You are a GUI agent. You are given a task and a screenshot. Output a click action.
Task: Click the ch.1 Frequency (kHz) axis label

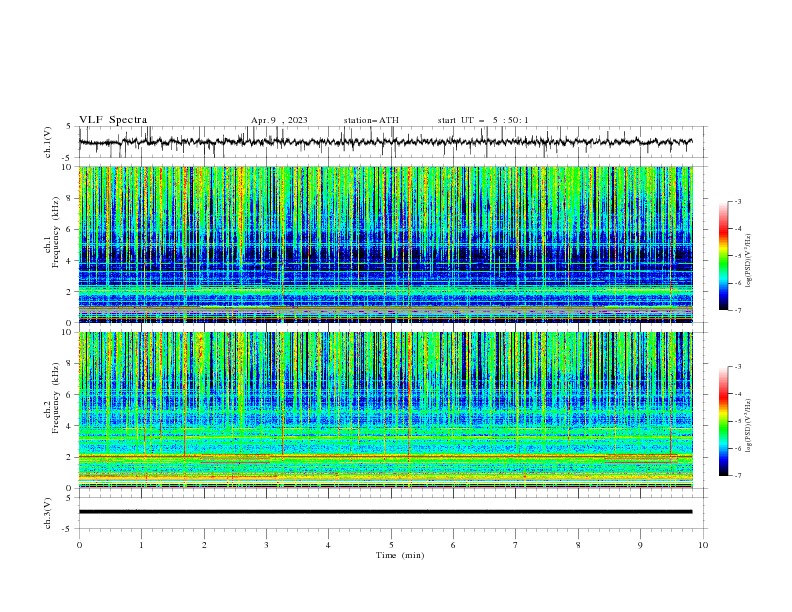(52, 233)
